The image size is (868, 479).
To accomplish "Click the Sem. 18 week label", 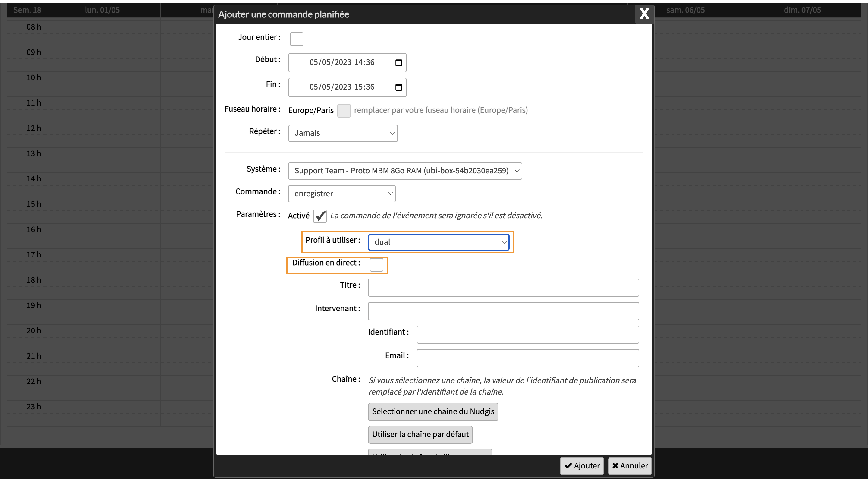I will [x=27, y=10].
